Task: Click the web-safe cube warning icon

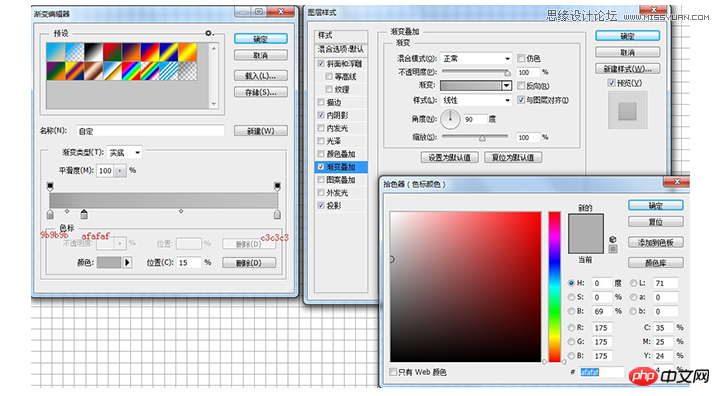Action: 613,240
